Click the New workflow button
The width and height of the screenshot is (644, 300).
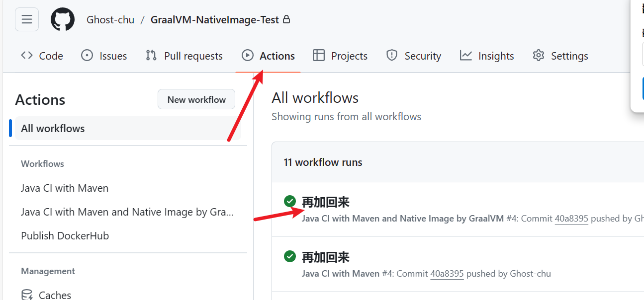pyautogui.click(x=196, y=99)
